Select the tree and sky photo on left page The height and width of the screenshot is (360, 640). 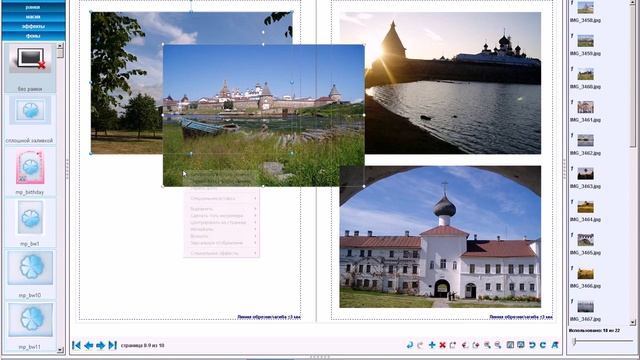(127, 83)
